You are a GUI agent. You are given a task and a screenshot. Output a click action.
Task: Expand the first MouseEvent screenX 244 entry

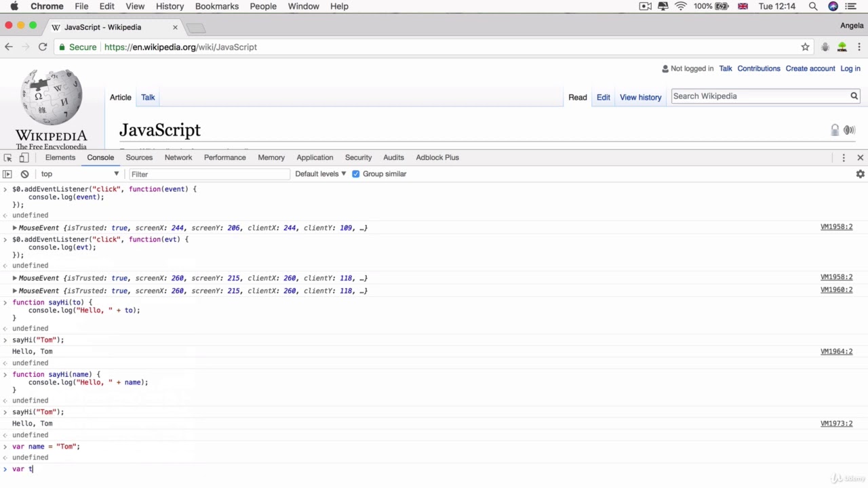pyautogui.click(x=14, y=228)
